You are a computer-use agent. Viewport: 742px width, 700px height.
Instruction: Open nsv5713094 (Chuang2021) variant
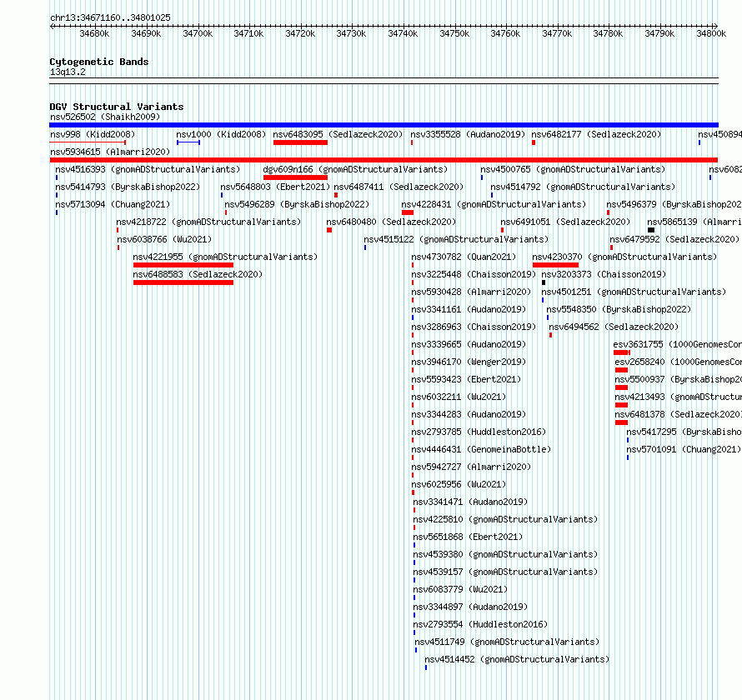point(113,204)
